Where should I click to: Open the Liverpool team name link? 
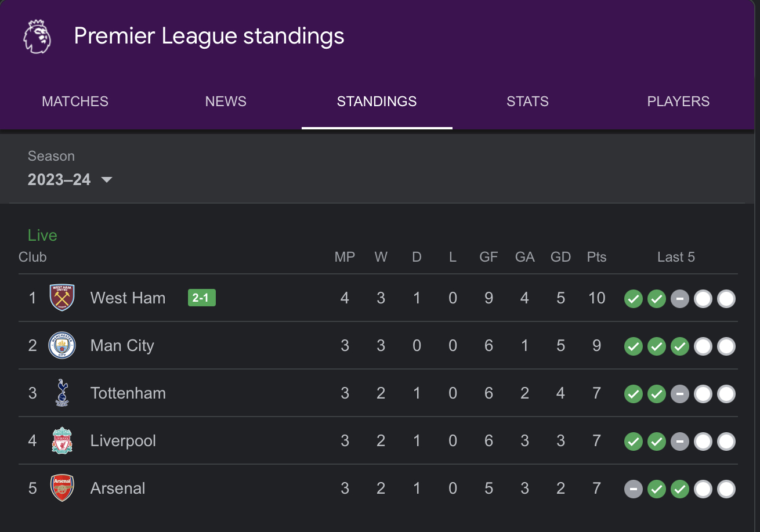[123, 441]
